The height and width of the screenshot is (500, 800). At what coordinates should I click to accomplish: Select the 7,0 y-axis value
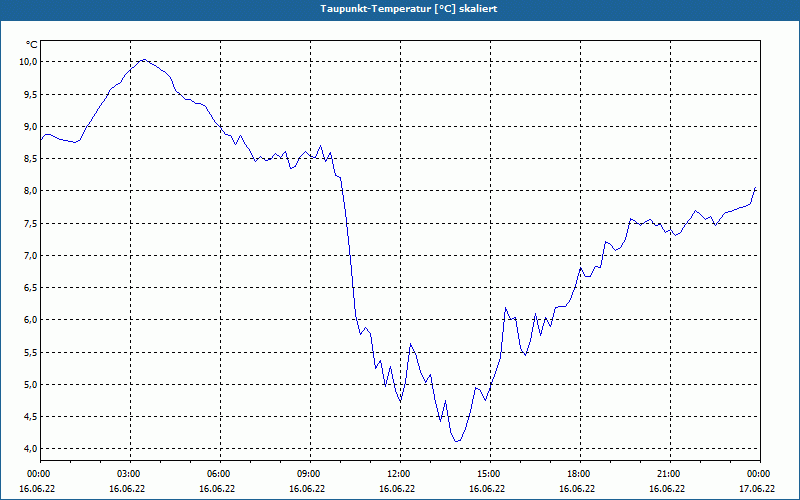31,256
